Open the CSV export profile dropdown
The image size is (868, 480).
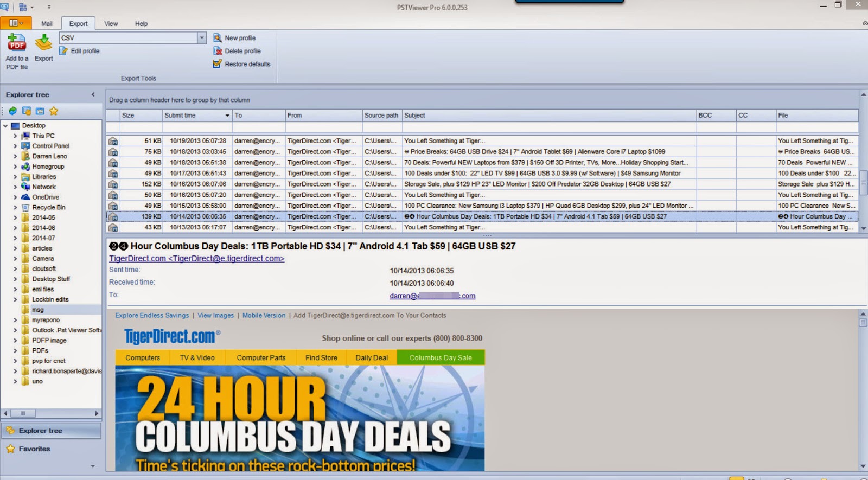202,38
